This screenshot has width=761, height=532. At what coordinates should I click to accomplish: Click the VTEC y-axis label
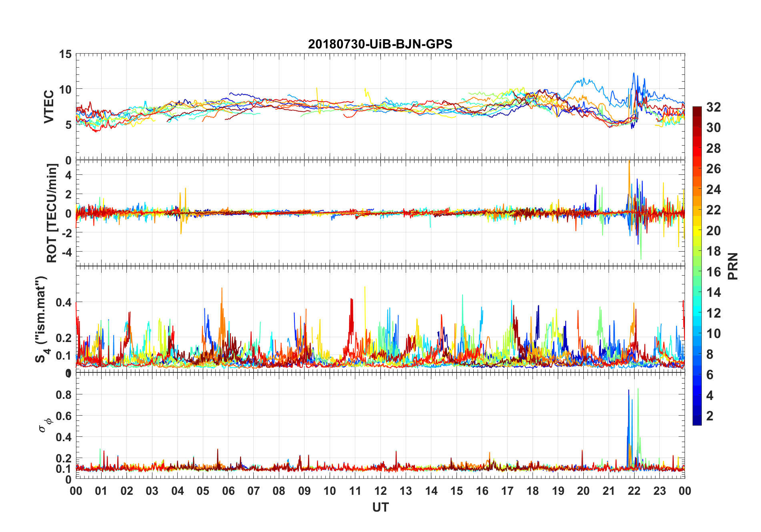click(48, 107)
